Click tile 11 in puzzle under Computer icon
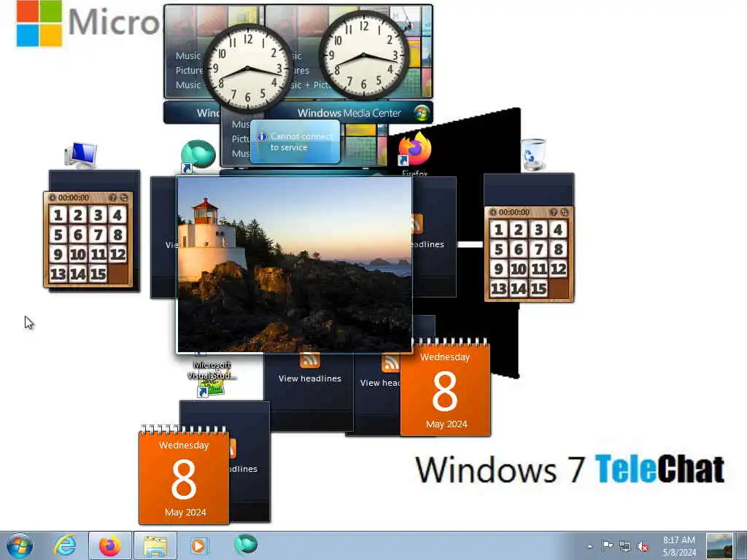 [x=98, y=254]
